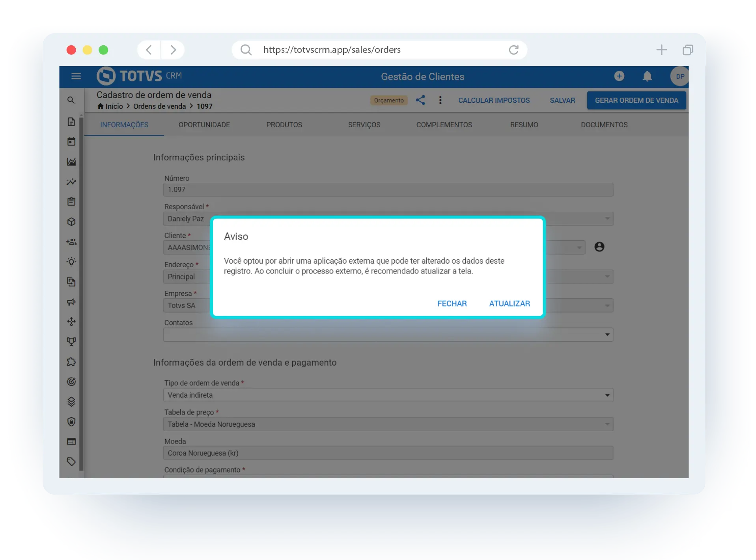Open the sidebar calendar icon
The image size is (756, 560).
pyautogui.click(x=71, y=141)
